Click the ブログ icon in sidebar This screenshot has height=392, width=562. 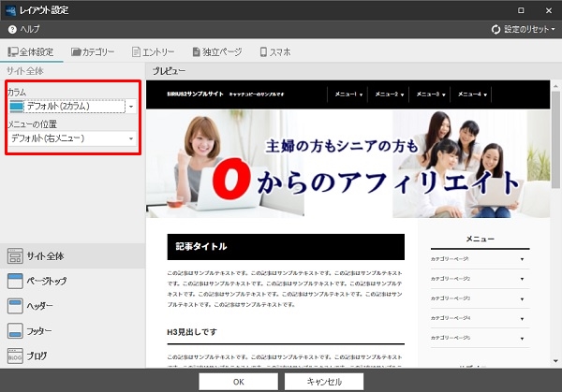pos(15,356)
